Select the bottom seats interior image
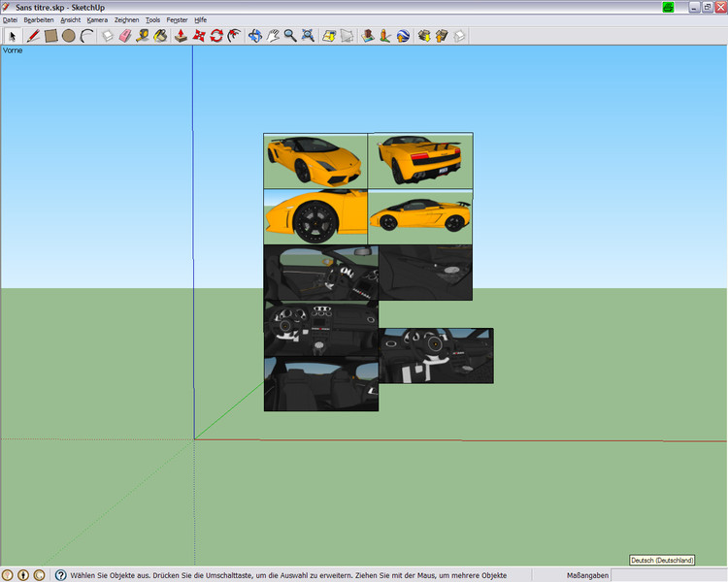This screenshot has width=728, height=582. [x=321, y=383]
